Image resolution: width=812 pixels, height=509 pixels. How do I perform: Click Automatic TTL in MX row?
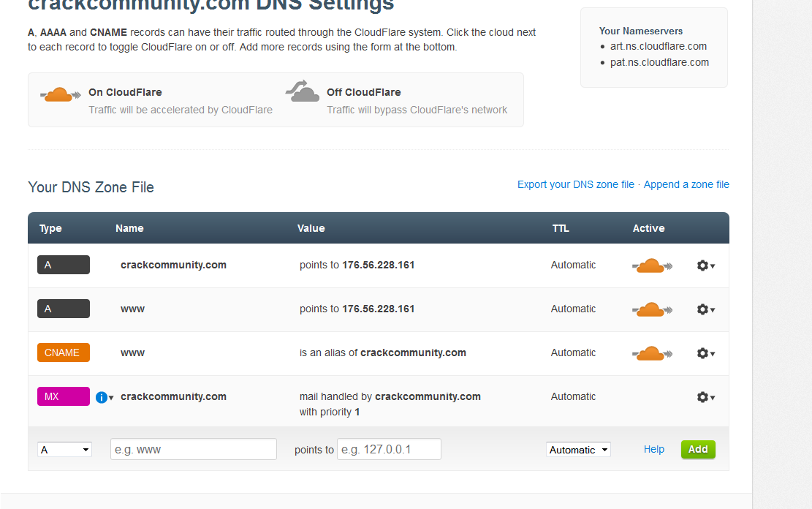[573, 396]
